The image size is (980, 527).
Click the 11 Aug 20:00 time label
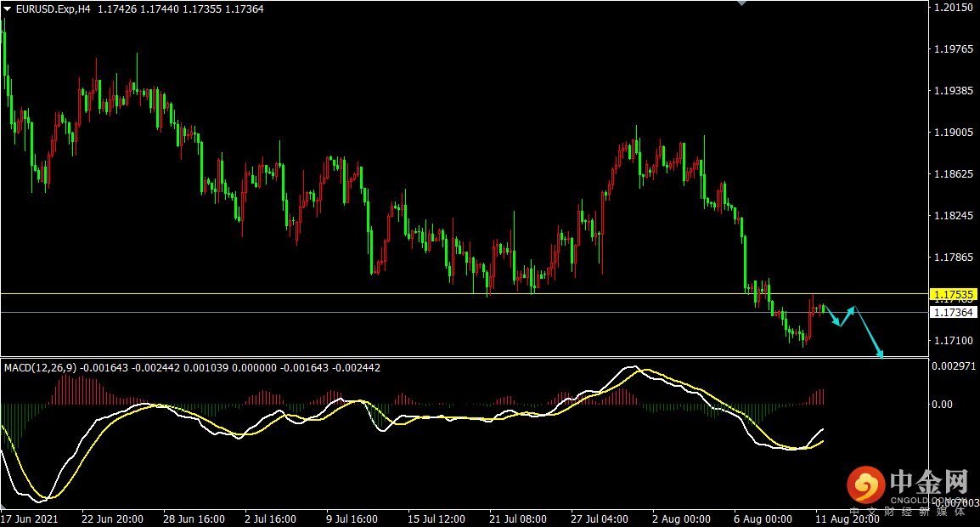pyautogui.click(x=846, y=518)
